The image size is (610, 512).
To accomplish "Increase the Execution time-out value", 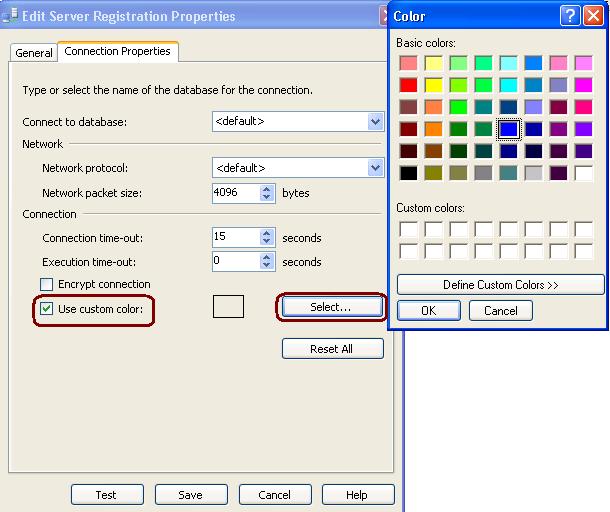I will click(267, 257).
